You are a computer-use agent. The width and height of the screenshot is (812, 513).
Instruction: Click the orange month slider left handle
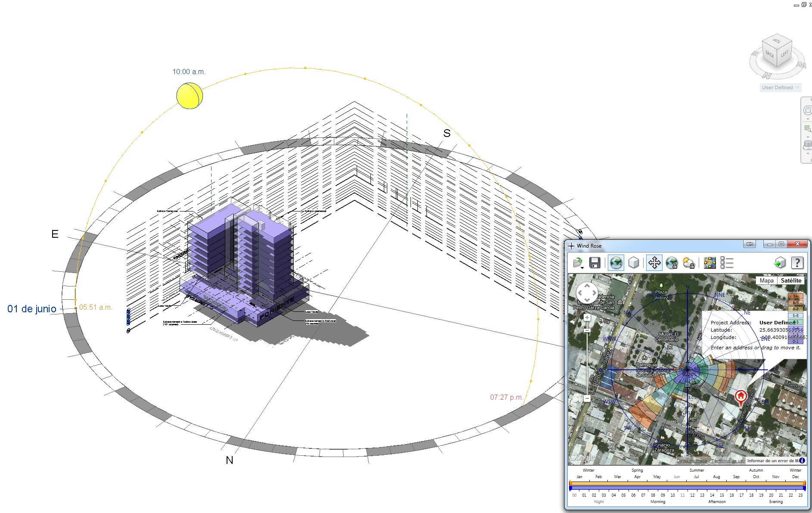tap(570, 483)
